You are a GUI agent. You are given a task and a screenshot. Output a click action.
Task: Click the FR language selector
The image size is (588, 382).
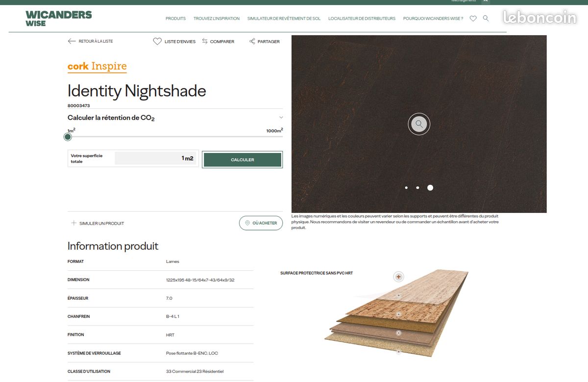point(486,1)
